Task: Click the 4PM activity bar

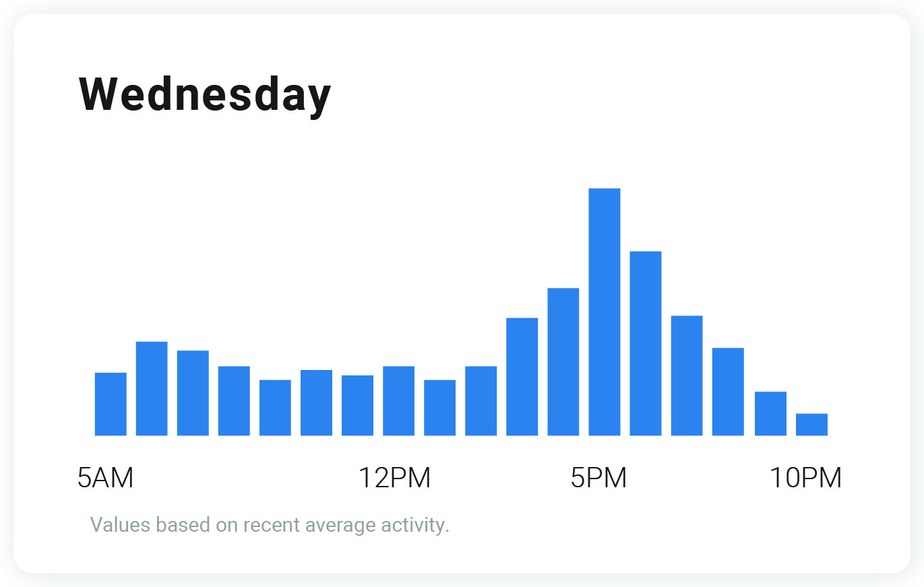Action: [563, 361]
